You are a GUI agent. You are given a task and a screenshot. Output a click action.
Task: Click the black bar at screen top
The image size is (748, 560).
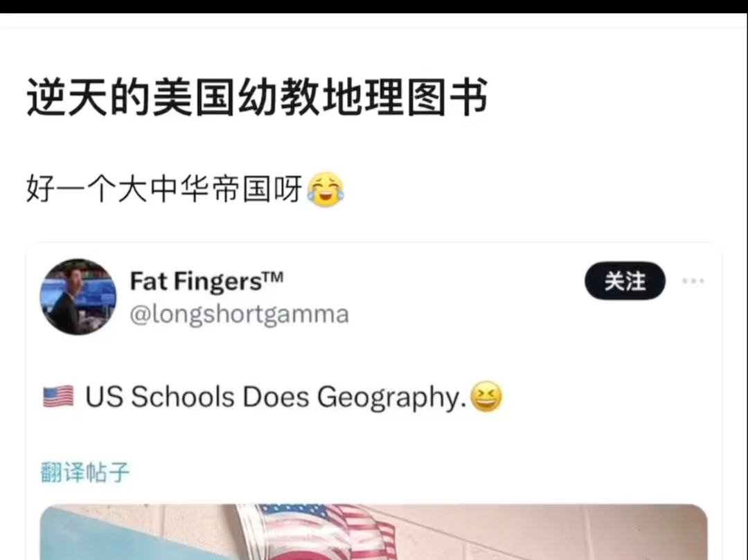point(374,6)
